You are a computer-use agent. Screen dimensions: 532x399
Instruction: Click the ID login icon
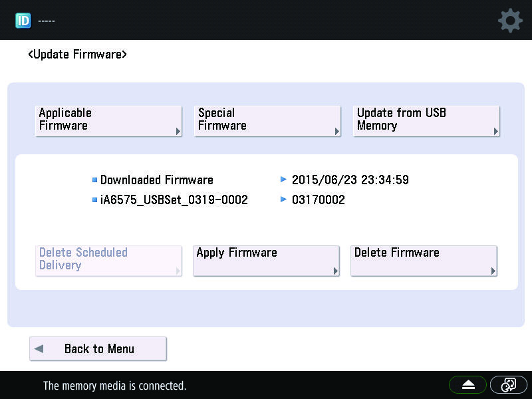[x=23, y=21]
